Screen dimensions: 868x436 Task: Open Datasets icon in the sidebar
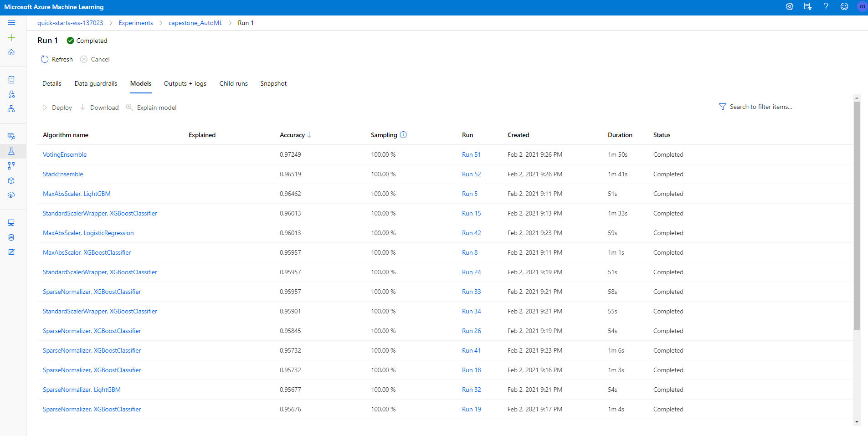[x=11, y=136]
